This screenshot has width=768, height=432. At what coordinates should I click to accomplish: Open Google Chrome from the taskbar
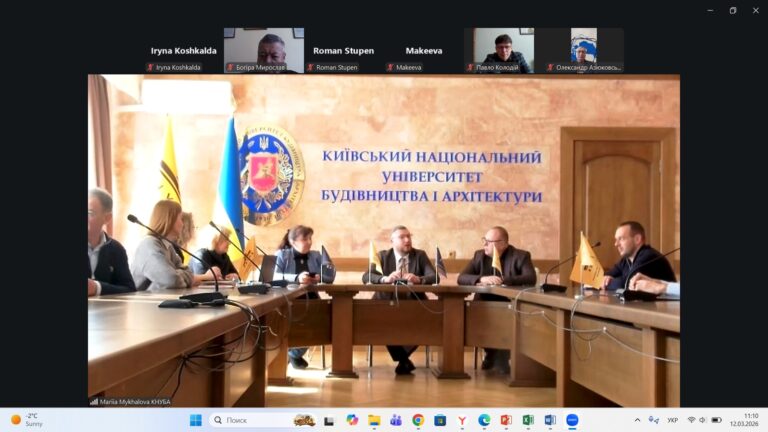point(418,420)
